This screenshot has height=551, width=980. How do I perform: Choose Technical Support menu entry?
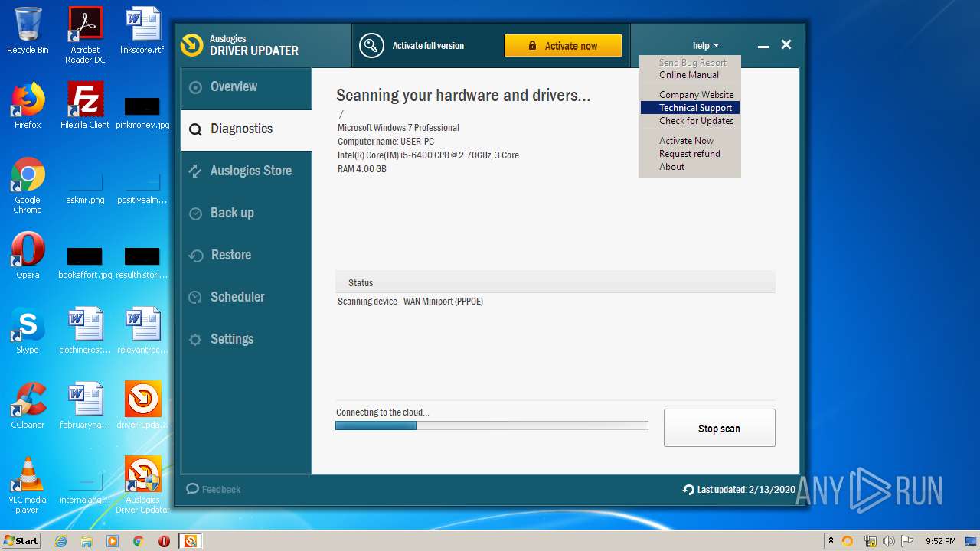(690, 108)
